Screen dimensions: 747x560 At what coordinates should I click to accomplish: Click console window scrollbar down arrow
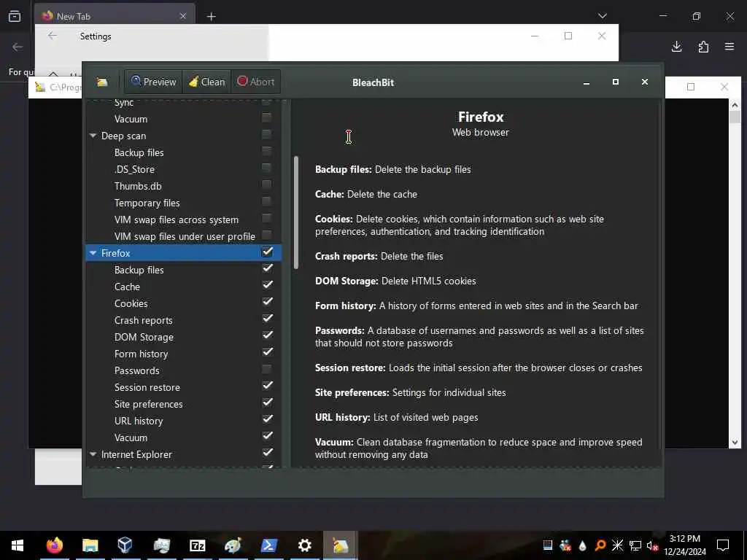(735, 443)
